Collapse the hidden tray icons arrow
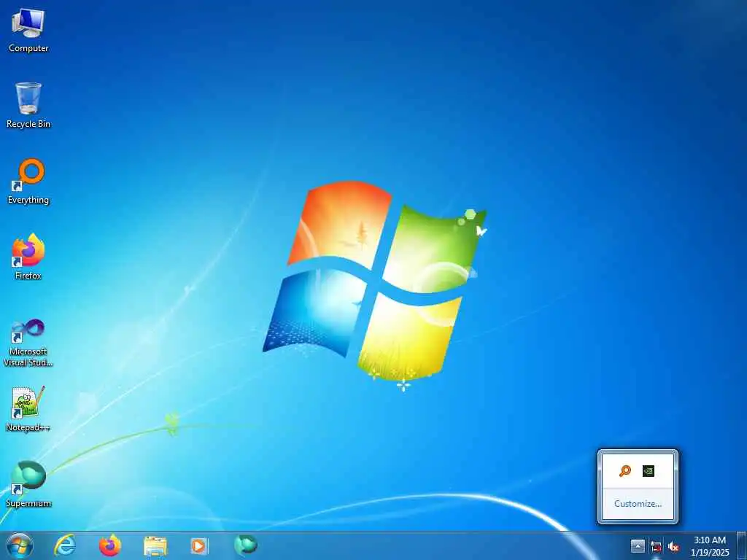Viewport: 747px width, 560px height. click(x=638, y=545)
